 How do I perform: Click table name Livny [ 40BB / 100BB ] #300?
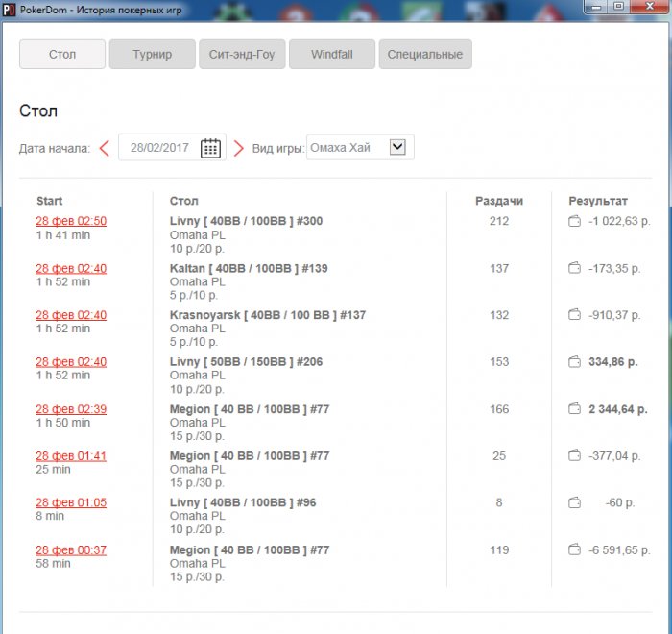point(246,221)
